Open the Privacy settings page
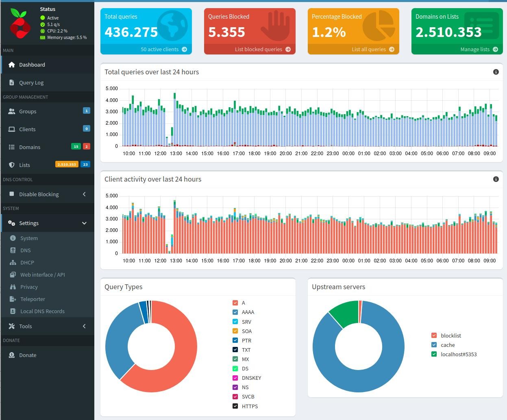 click(x=29, y=287)
